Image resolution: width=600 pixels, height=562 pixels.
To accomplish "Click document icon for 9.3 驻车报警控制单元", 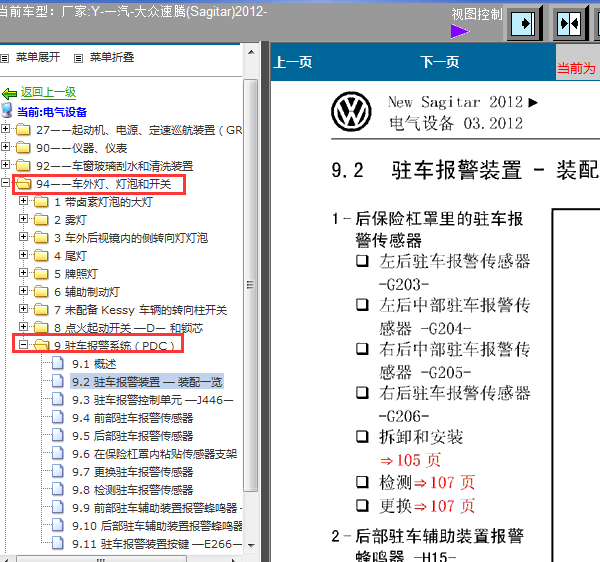I will coord(58,399).
